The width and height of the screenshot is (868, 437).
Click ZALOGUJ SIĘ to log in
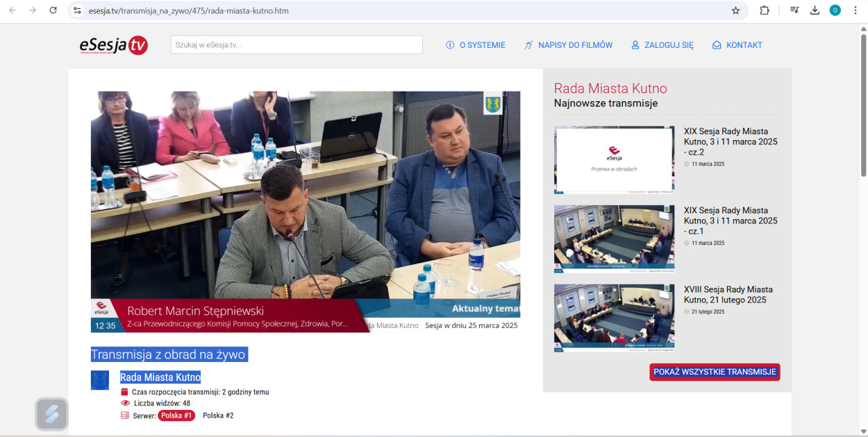pyautogui.click(x=662, y=45)
